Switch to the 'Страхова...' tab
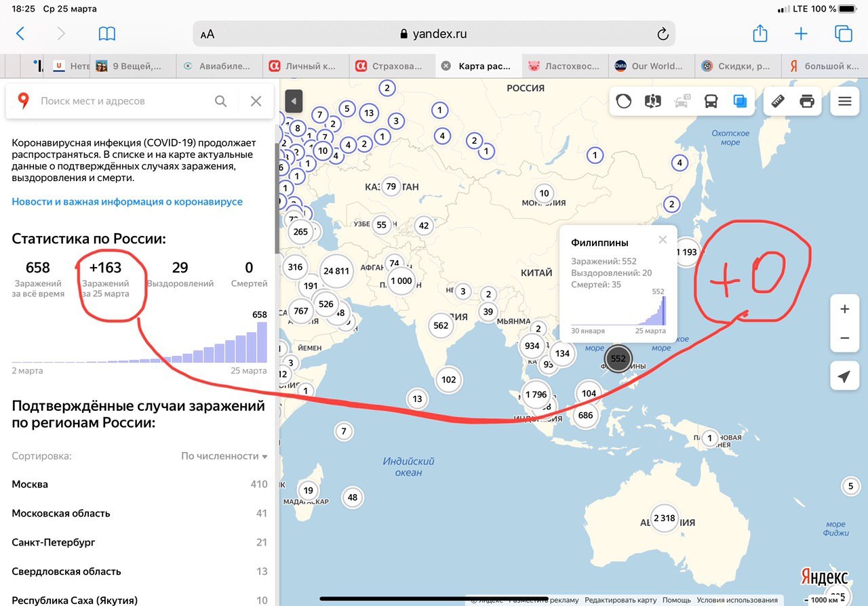 coord(391,66)
